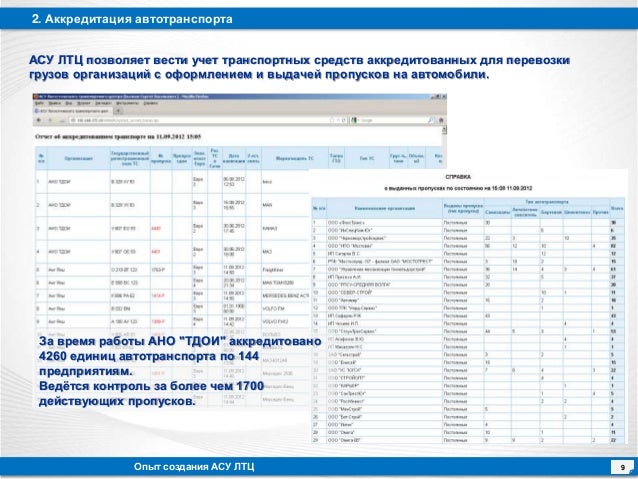Click the ООО "Омега" row 28
638x479 pixels.
pyautogui.click(x=468, y=433)
